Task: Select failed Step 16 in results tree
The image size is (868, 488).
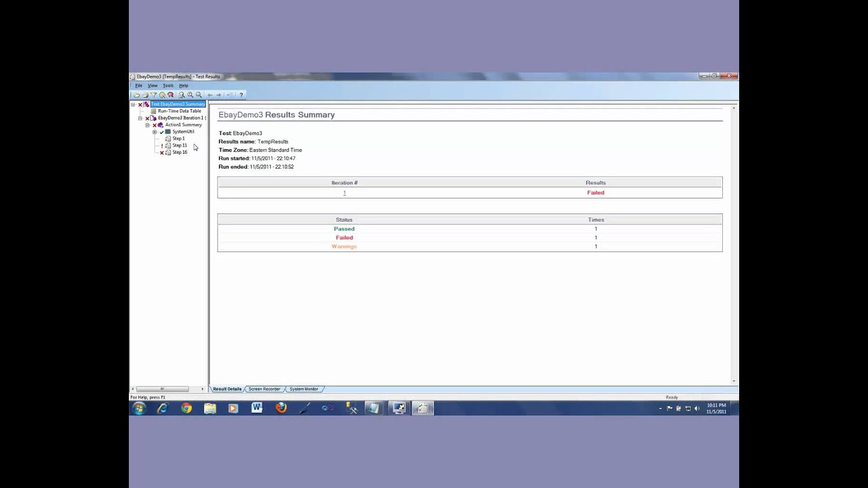Action: click(x=180, y=152)
